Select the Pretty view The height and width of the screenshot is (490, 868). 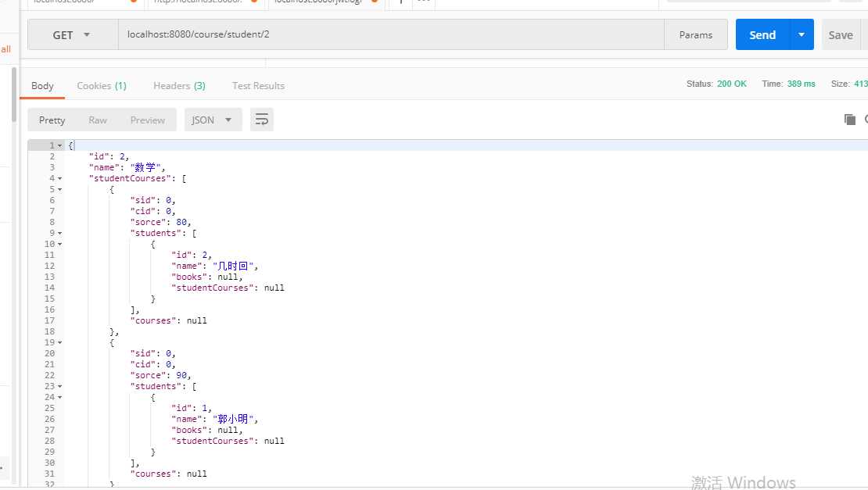52,120
